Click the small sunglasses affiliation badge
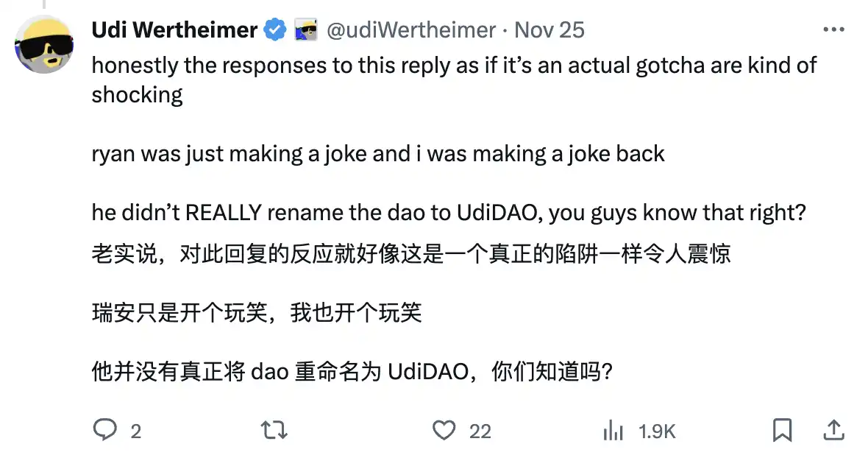The image size is (868, 458). coord(305,31)
